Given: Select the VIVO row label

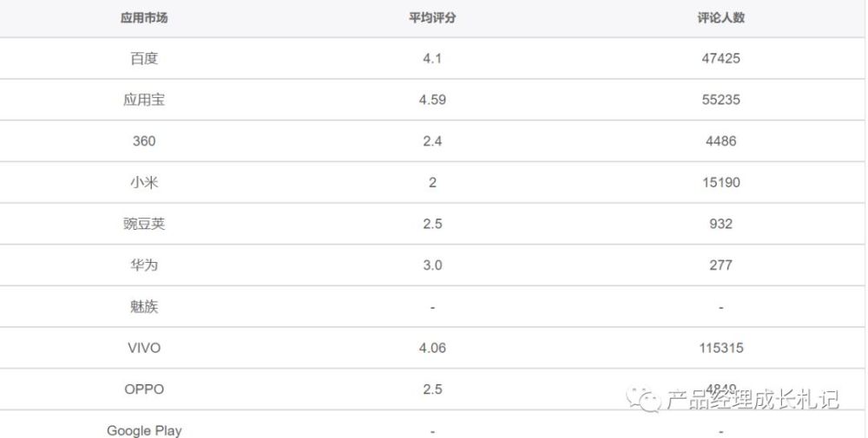Looking at the screenshot, I should pos(144,348).
